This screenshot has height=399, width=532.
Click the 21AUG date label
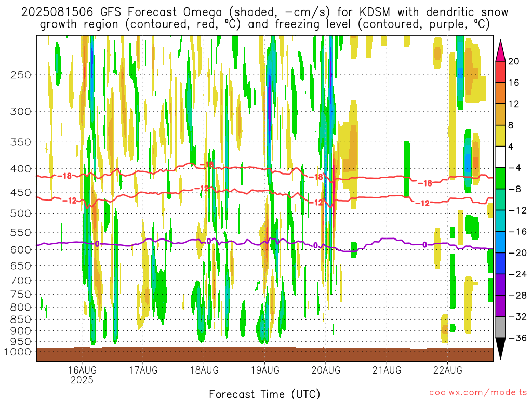click(387, 370)
